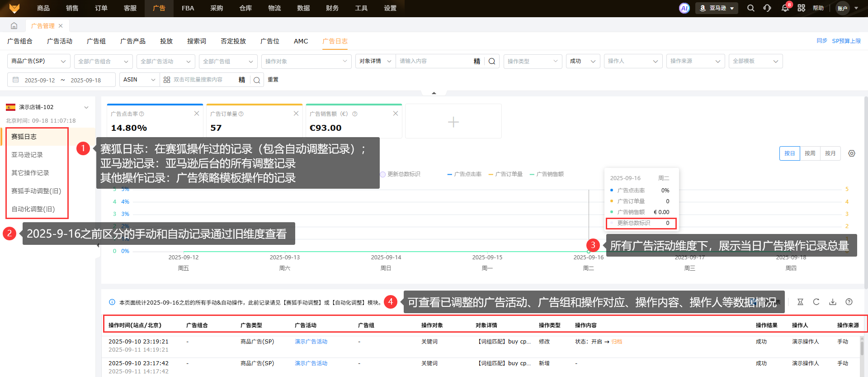Click the chart settings gear icon
Viewport: 868px width, 377px height.
[851, 153]
